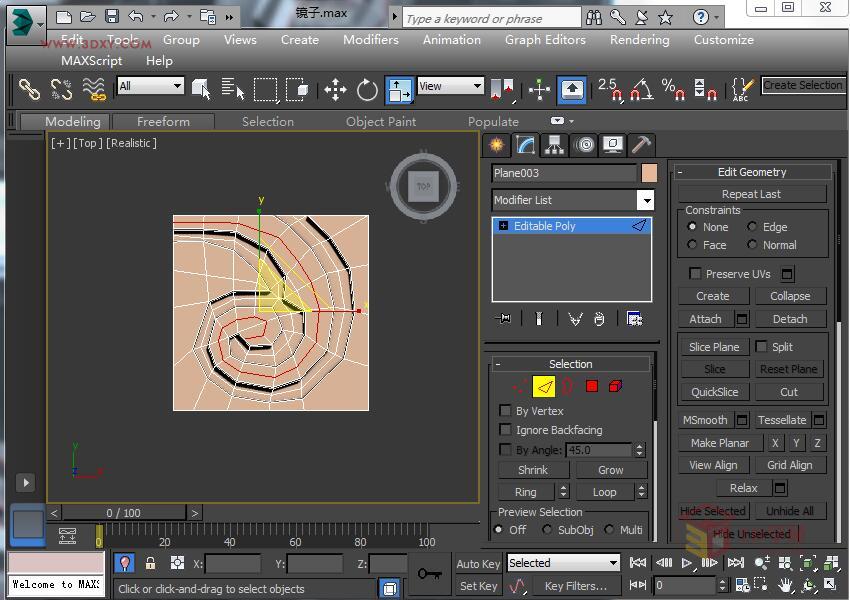The height and width of the screenshot is (600, 850).
Task: Select Element sub-object mode icon
Action: tap(614, 385)
